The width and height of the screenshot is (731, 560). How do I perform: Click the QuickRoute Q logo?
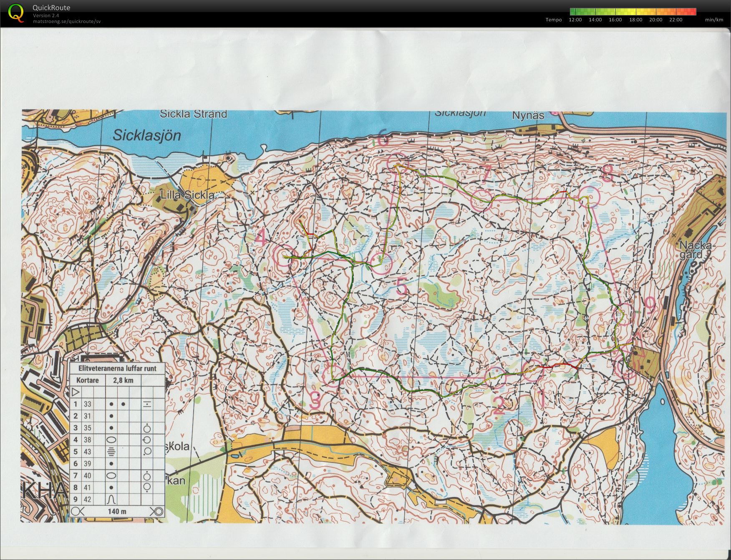pyautogui.click(x=16, y=13)
